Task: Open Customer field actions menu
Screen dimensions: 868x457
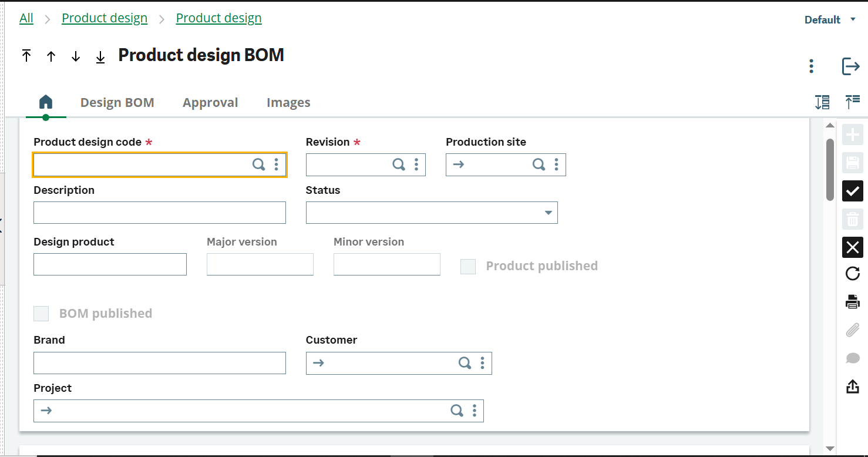Action: [483, 363]
